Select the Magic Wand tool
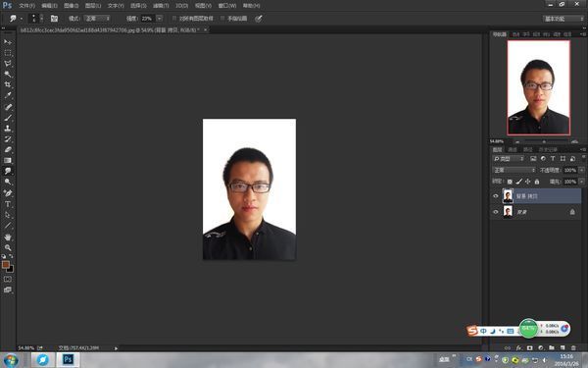 click(x=8, y=74)
